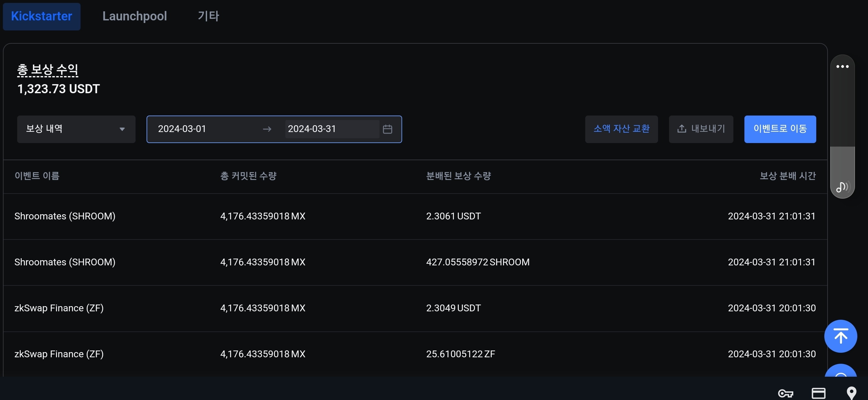Click the three-dots menu on side widget

point(842,67)
